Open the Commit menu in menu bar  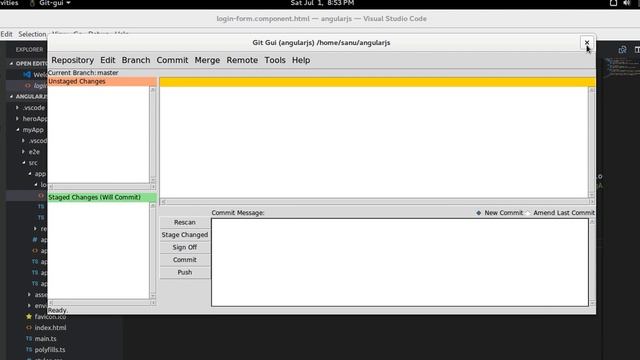point(172,60)
